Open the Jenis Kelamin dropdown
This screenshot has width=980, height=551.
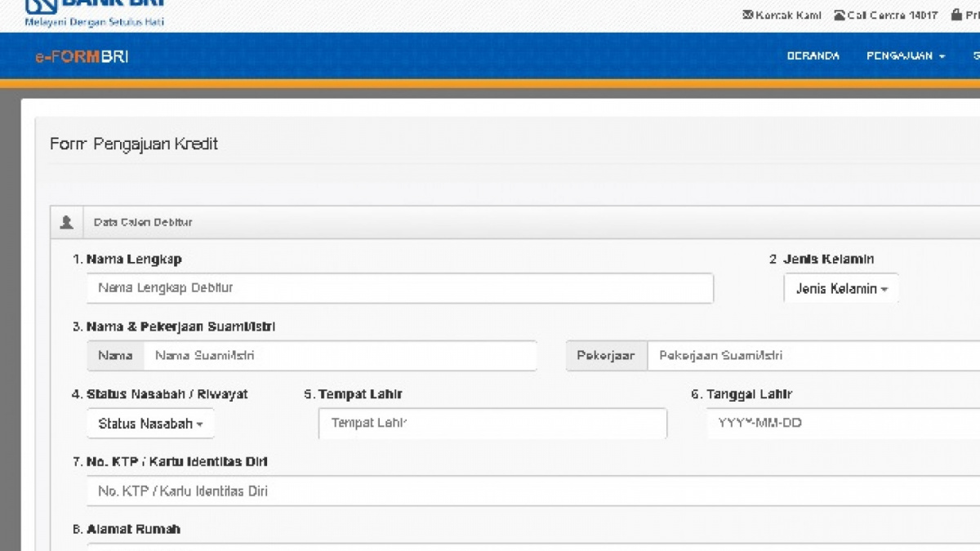click(x=841, y=289)
